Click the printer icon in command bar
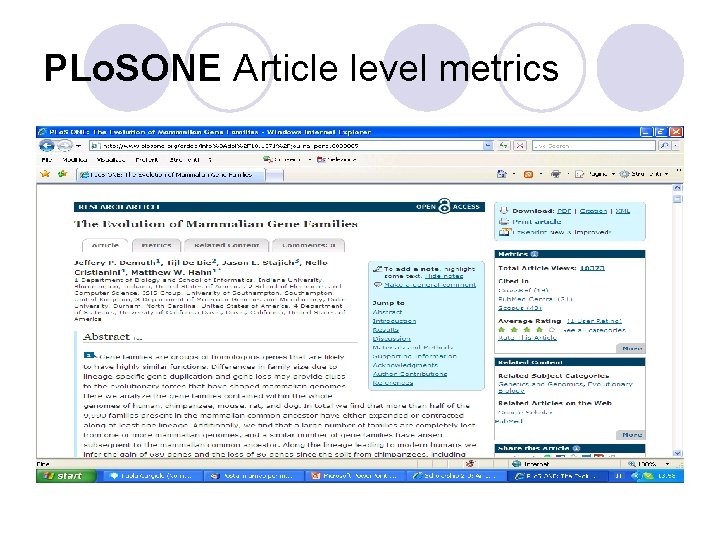The height and width of the screenshot is (540, 720). (x=556, y=174)
